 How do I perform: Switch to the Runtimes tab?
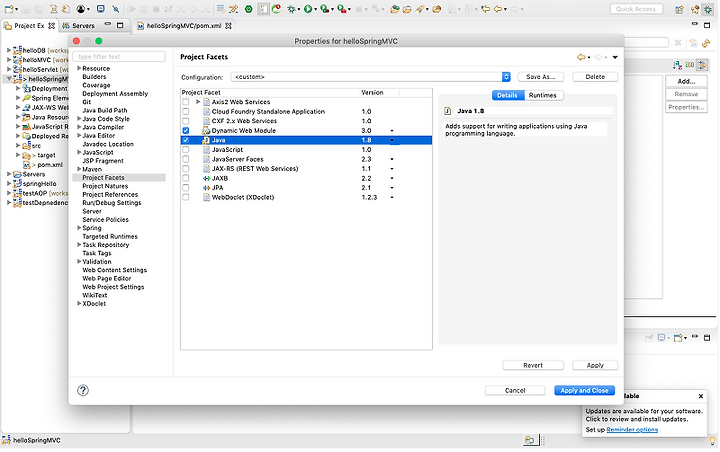click(x=543, y=95)
